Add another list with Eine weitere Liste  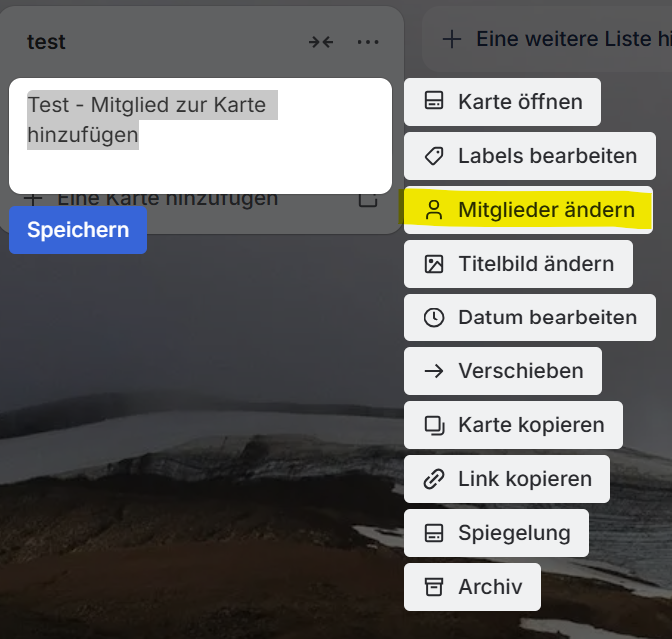tap(569, 40)
